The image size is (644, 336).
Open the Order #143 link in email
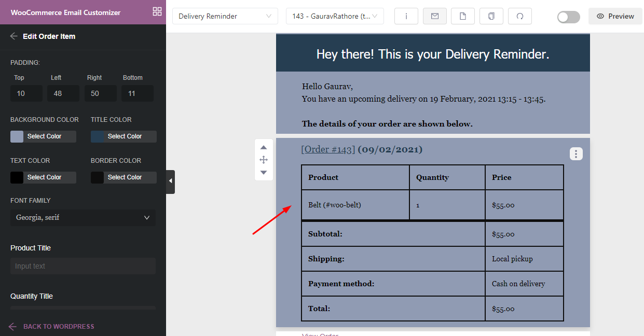tap(328, 149)
